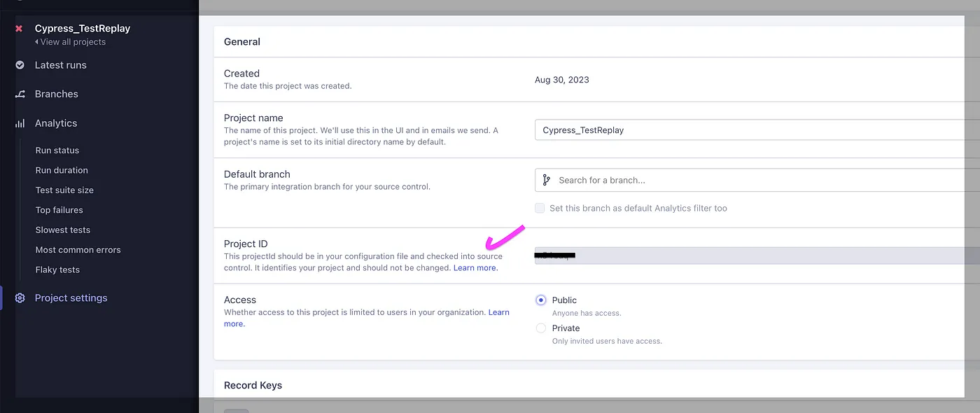Click the Project settings gear icon
The image size is (980, 413).
coord(20,298)
